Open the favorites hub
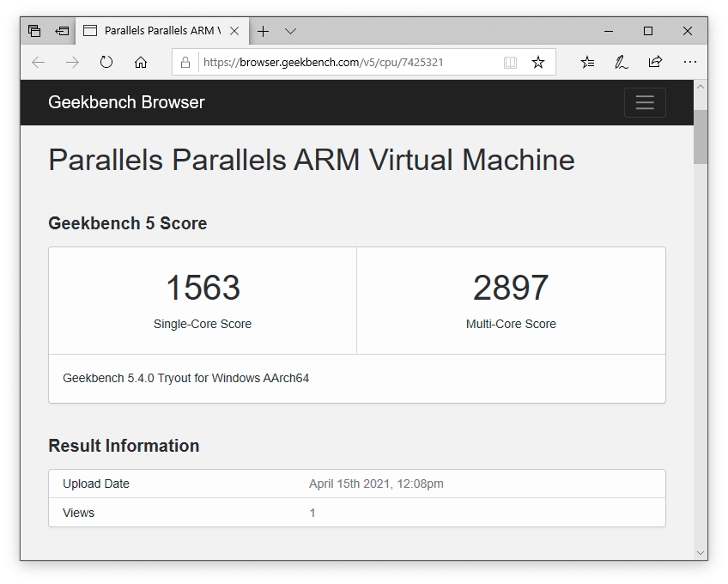The height and width of the screenshot is (584, 728). (x=587, y=62)
